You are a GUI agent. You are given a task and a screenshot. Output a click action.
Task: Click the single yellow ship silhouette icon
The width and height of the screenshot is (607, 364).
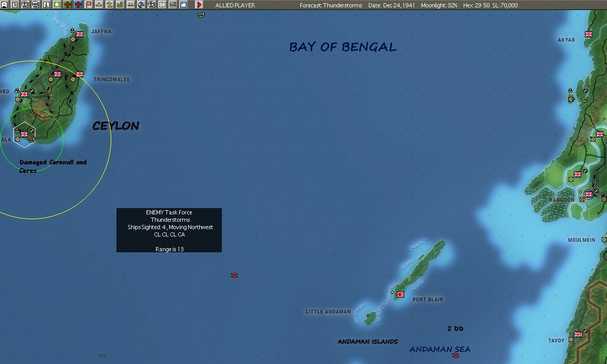(x=99, y=5)
